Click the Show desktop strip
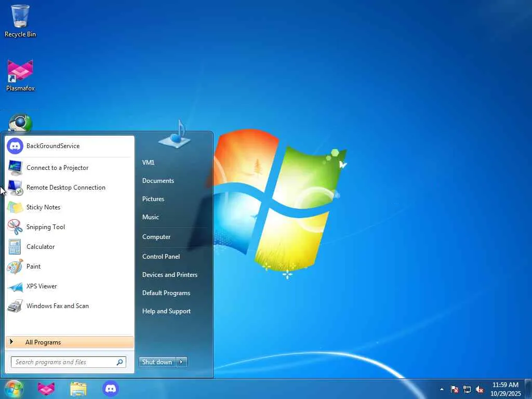Screen dimensions: 532x399 (528, 389)
